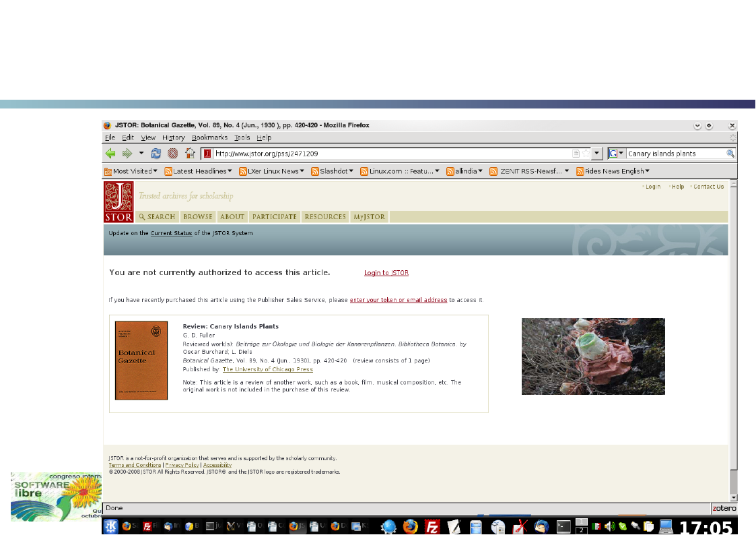Launch Thunderbird from the panel
Screen dimensions: 756x535
click(x=541, y=526)
